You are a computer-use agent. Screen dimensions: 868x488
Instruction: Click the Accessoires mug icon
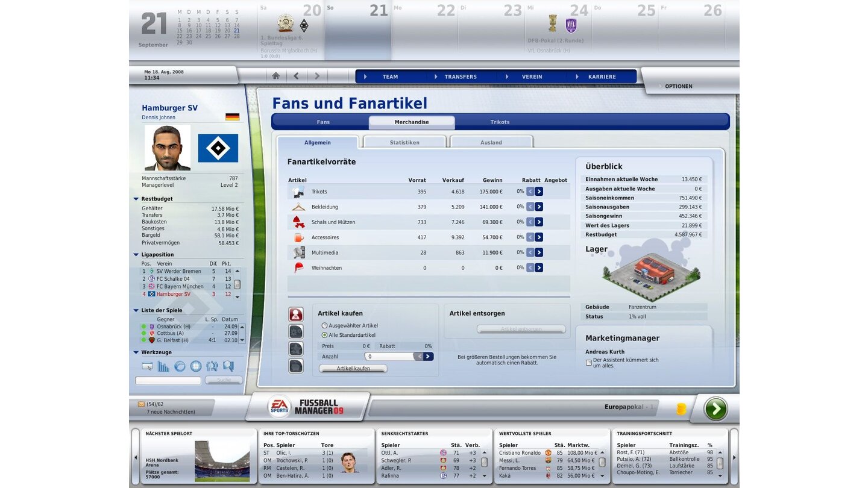coord(298,237)
